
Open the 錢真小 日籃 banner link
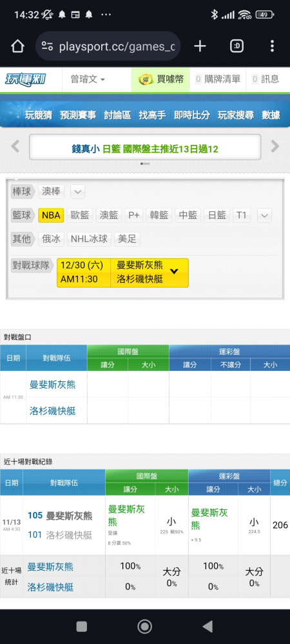tap(145, 149)
